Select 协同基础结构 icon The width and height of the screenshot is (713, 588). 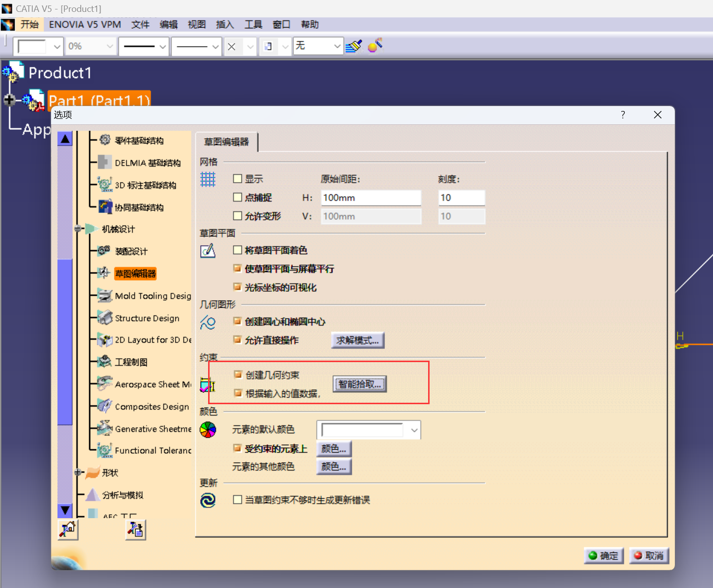[105, 207]
